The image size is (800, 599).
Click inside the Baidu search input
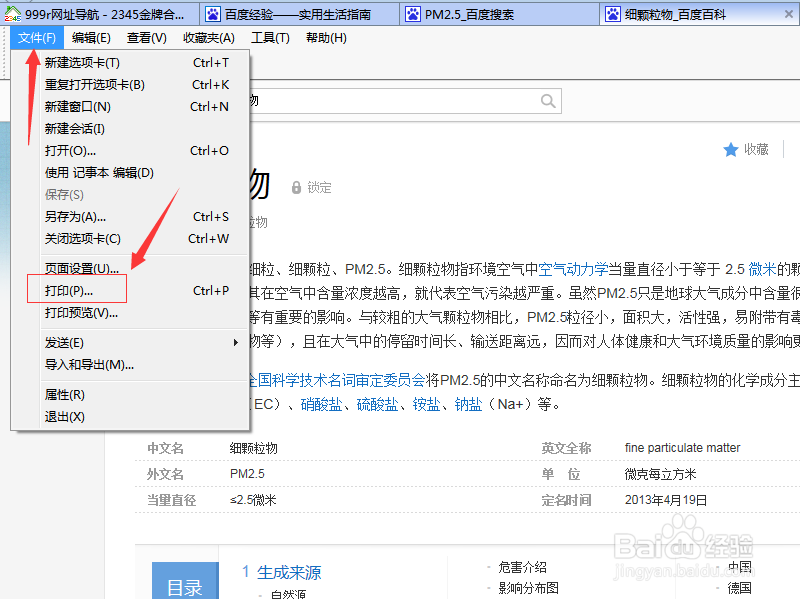coord(393,101)
